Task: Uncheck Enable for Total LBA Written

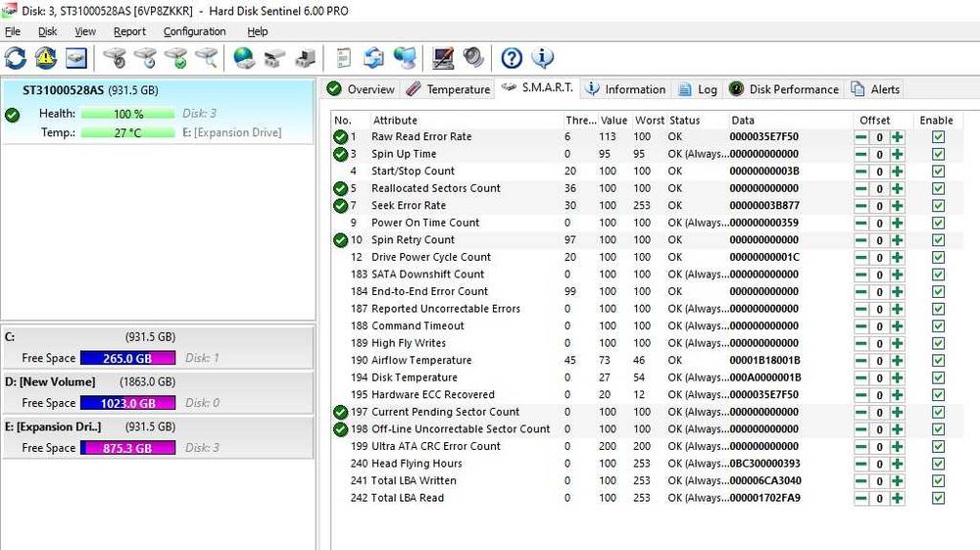Action: [x=938, y=480]
